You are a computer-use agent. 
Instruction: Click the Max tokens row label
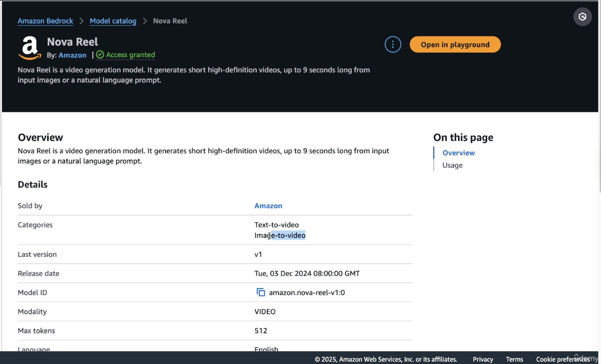36,331
